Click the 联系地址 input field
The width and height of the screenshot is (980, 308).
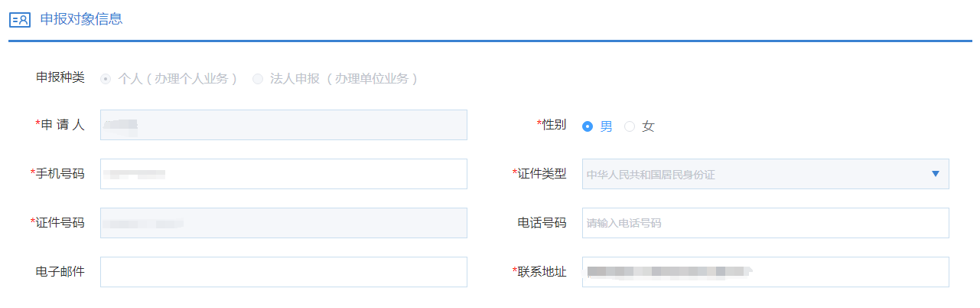(x=765, y=272)
